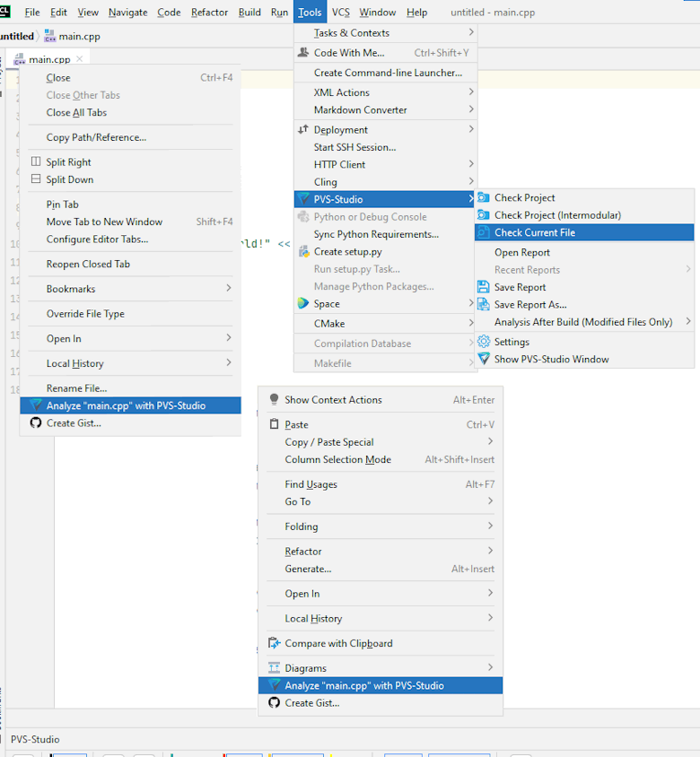Click the Compare with Clipboard icon
Image resolution: width=700 pixels, height=757 pixels.
275,643
